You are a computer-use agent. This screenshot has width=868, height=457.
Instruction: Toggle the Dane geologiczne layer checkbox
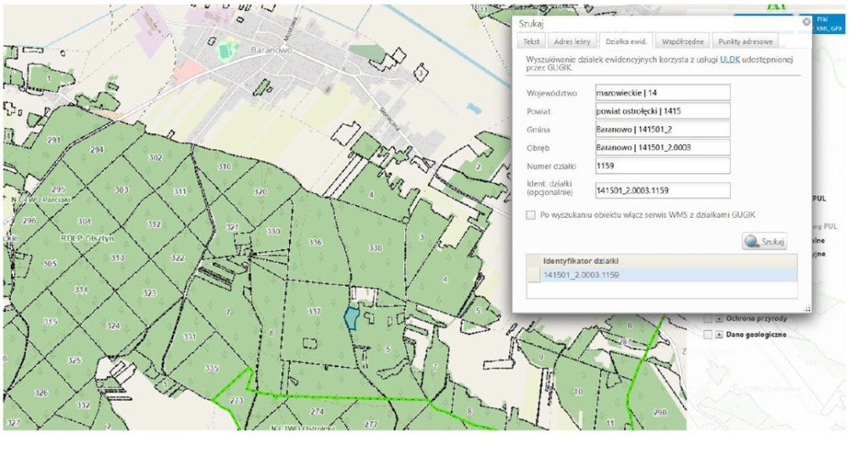[x=708, y=334]
